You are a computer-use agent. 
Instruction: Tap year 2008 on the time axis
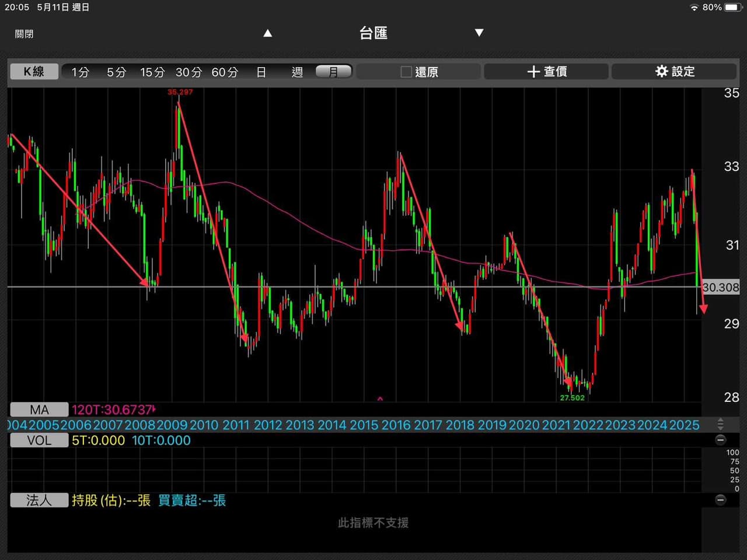[140, 425]
